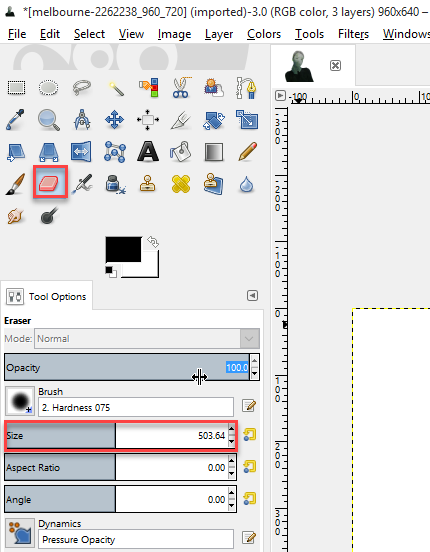
Task: Select the Dodge/Burn tool
Action: pyautogui.click(x=49, y=216)
